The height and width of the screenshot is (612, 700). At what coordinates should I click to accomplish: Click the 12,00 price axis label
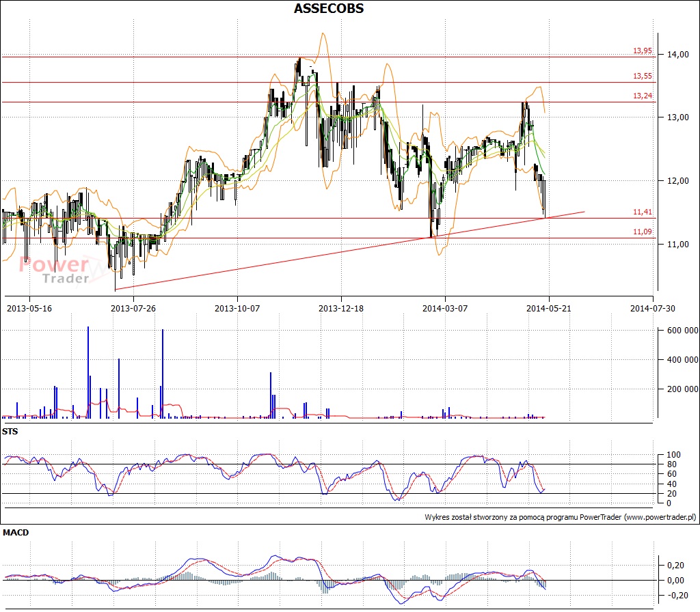click(x=678, y=180)
